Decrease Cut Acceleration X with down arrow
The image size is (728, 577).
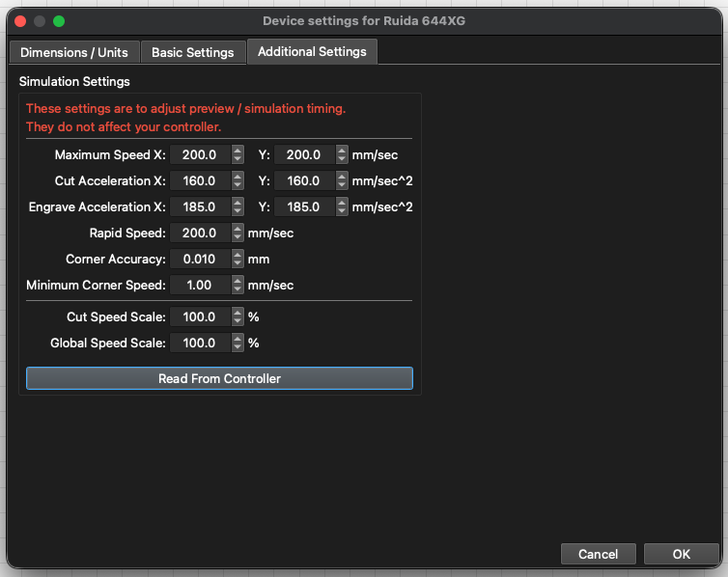(x=238, y=184)
